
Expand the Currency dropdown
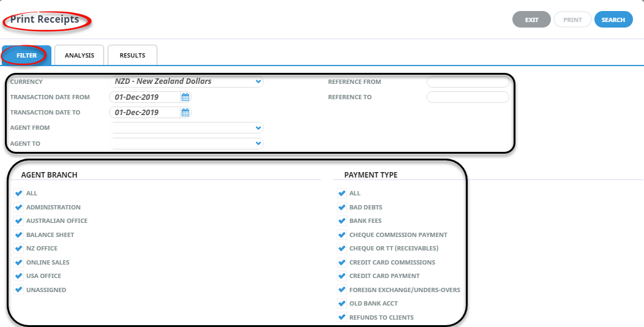click(x=258, y=81)
